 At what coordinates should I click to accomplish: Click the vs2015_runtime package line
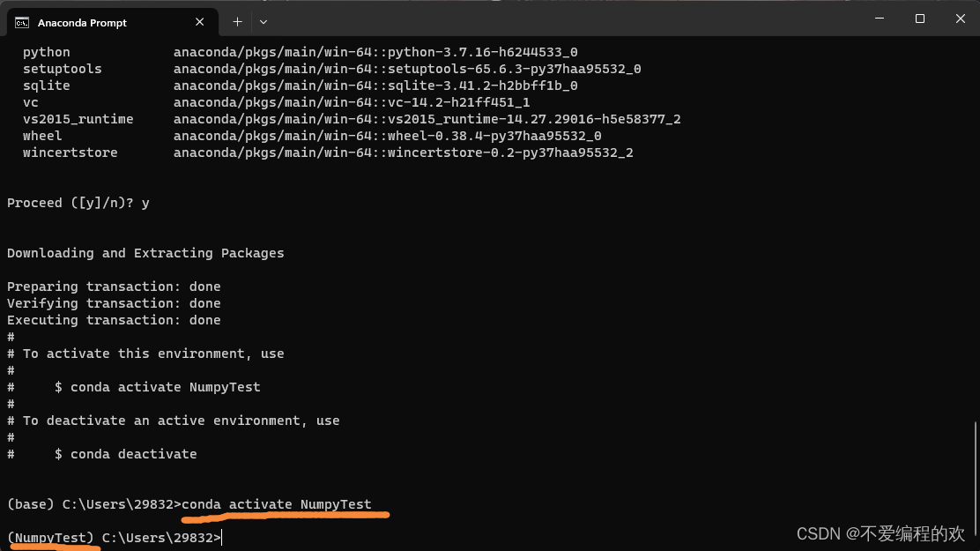point(352,119)
